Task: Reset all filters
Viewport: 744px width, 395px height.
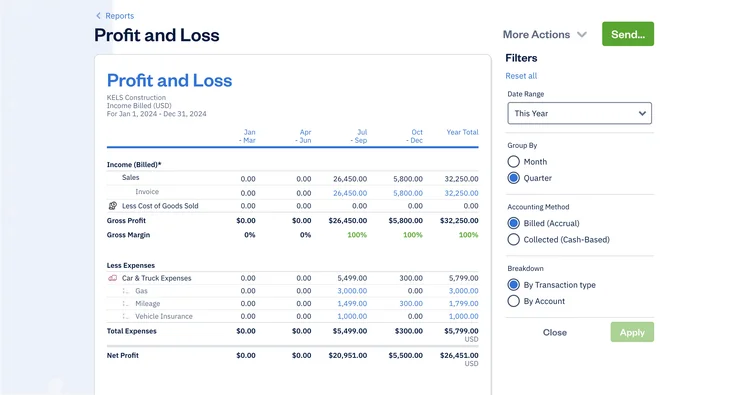Action: [x=521, y=76]
